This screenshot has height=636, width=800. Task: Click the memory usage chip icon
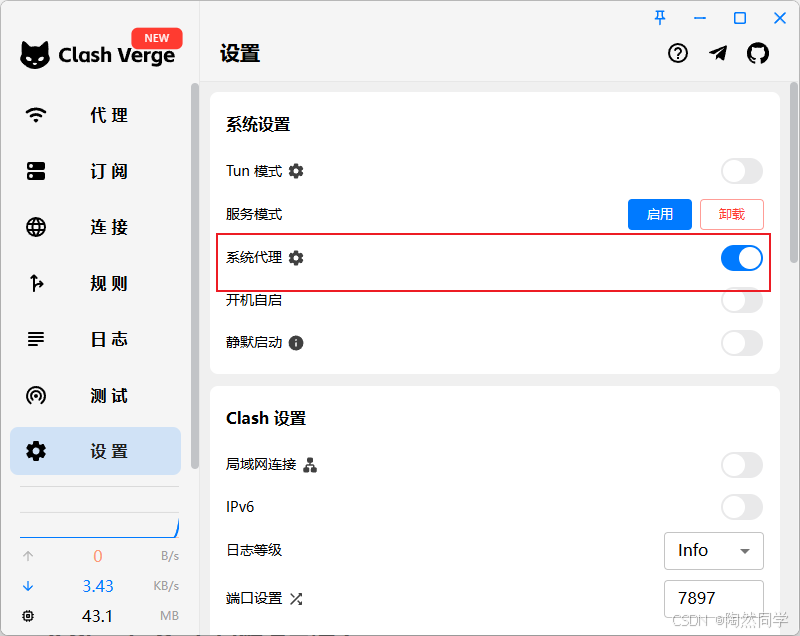coord(28,616)
